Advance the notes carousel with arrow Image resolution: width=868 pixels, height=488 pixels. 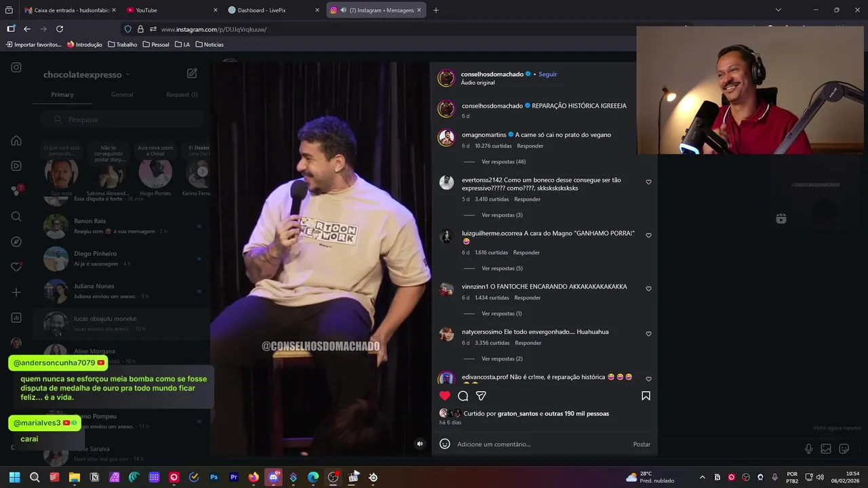coord(202,171)
